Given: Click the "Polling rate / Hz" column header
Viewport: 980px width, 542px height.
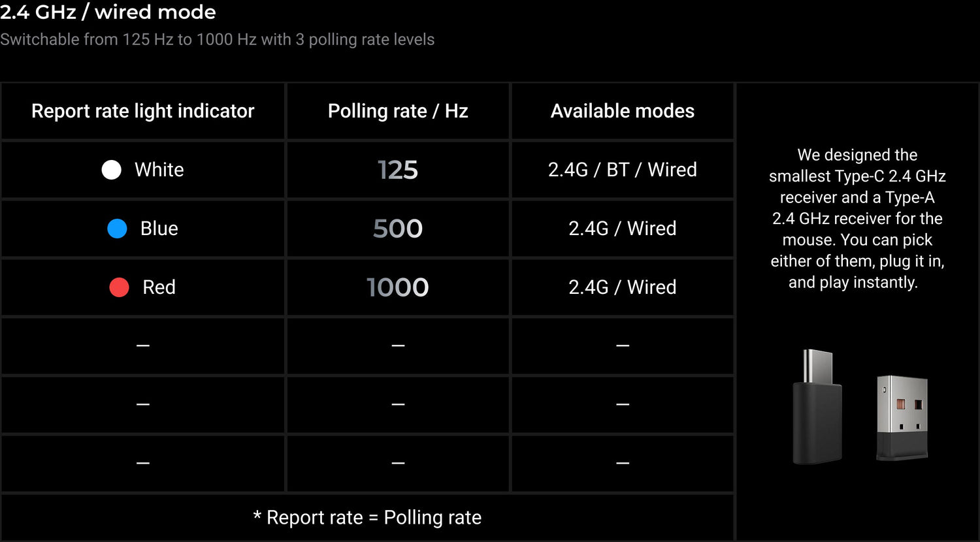Looking at the screenshot, I should coord(398,111).
